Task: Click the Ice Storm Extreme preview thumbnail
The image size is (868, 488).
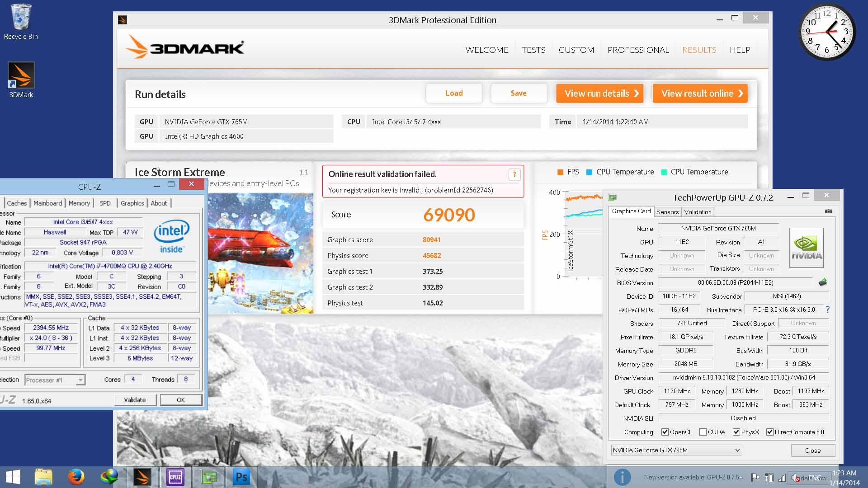Action: click(260, 253)
